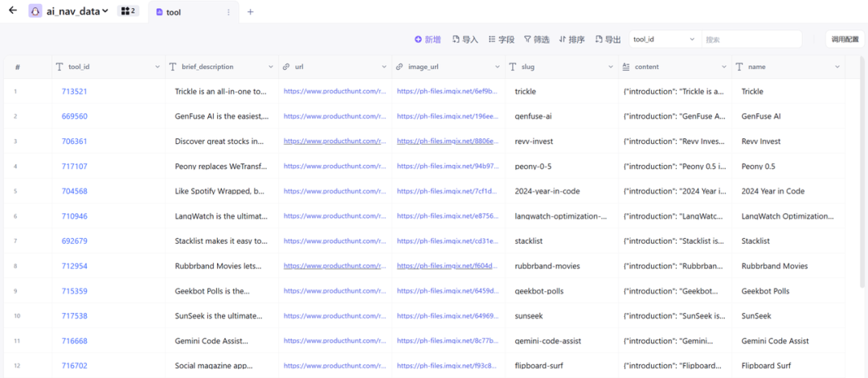This screenshot has width=868, height=378.
Task: Select the 'GenFuse AI is the easiest' description cell
Action: [222, 117]
